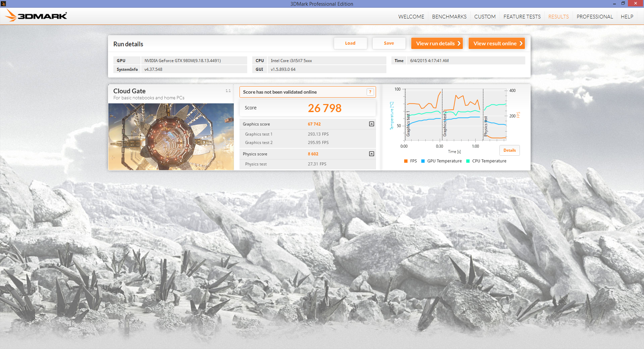Open the Help tab
This screenshot has height=349, width=644.
click(x=627, y=16)
